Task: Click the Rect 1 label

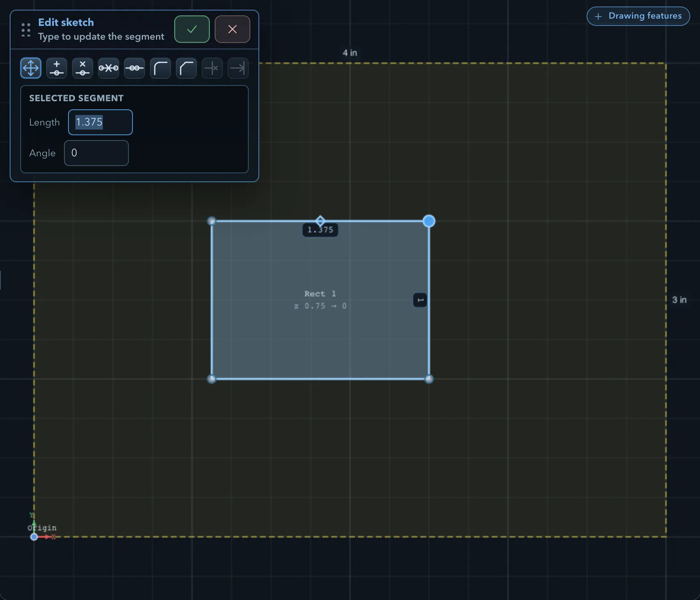Action: [320, 294]
